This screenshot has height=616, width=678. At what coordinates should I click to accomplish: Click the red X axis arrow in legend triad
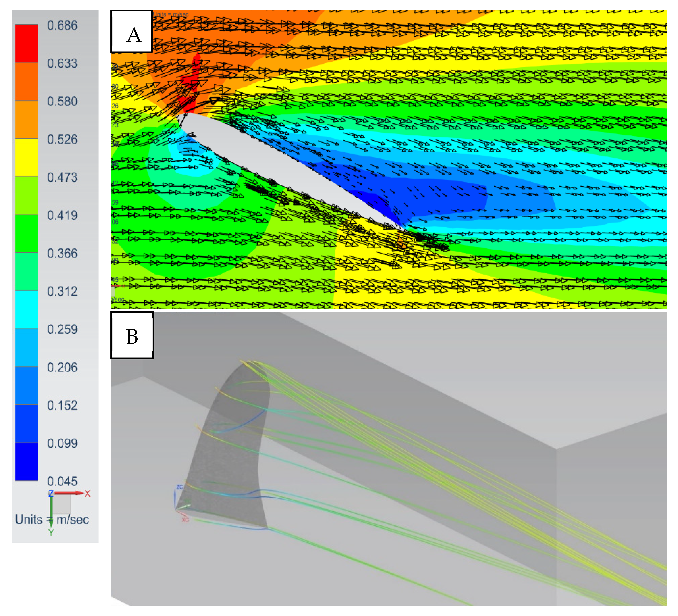[x=69, y=493]
